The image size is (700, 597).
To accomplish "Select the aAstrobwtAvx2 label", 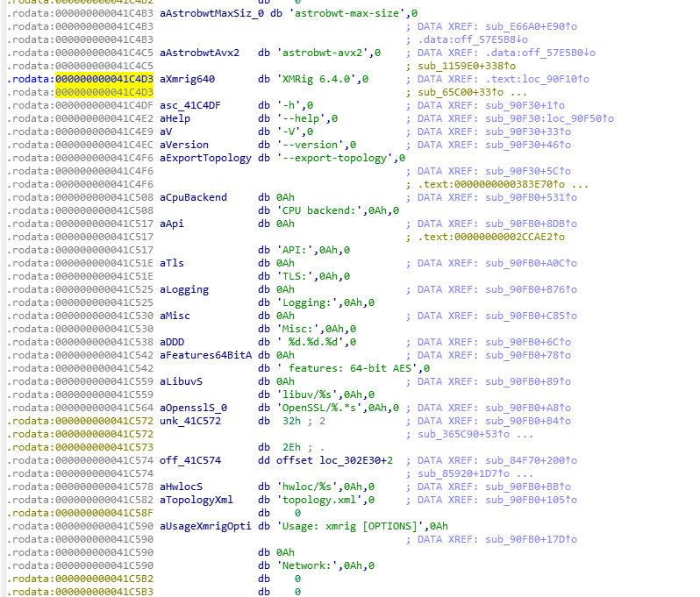I will click(x=199, y=53).
